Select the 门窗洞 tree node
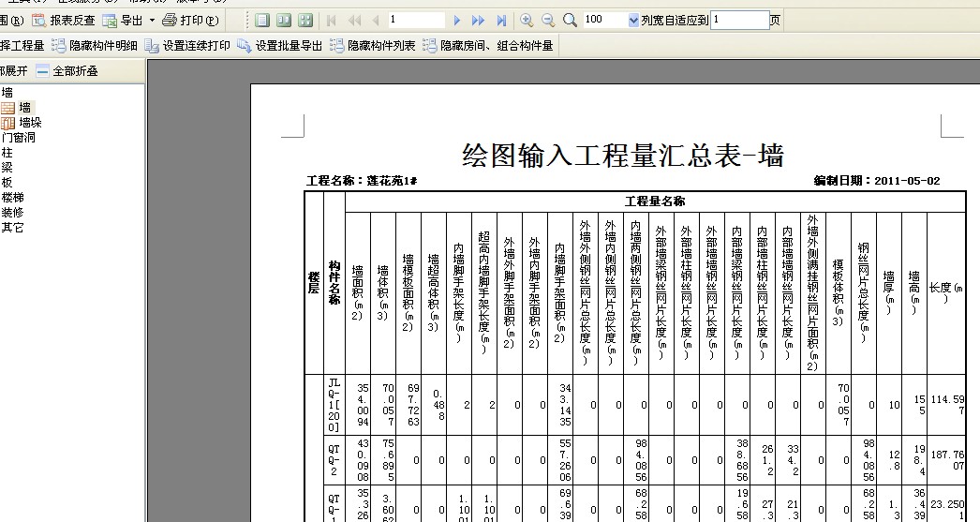This screenshot has width=980, height=522. (19, 138)
